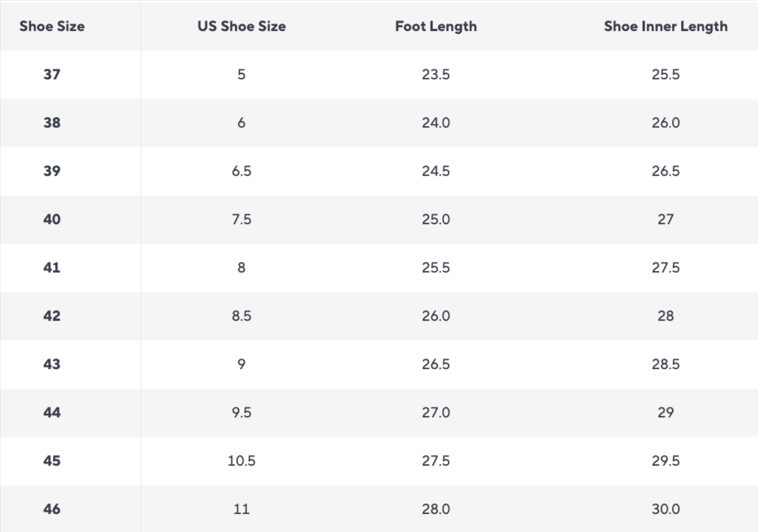
Task: Click the Foot Length column header
Action: pos(436,26)
